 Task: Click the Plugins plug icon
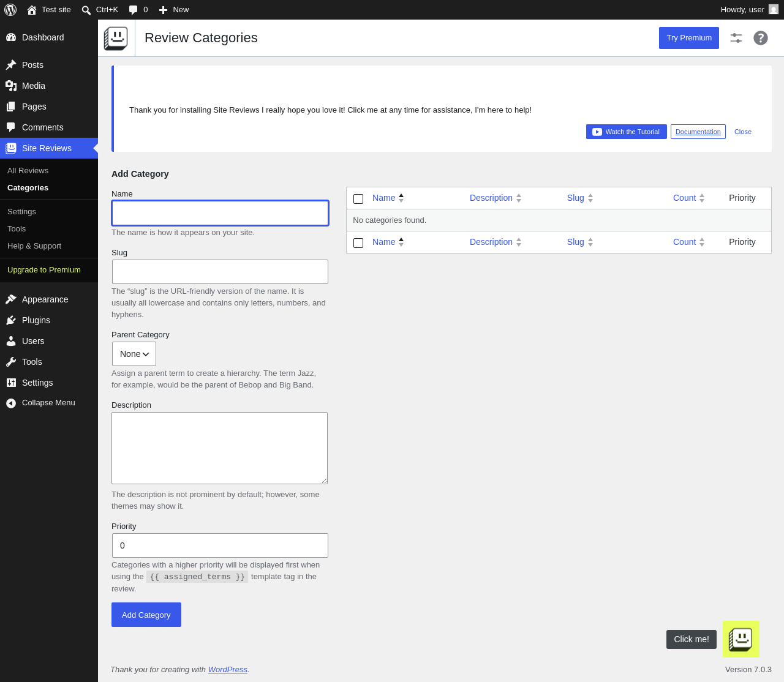click(x=11, y=320)
